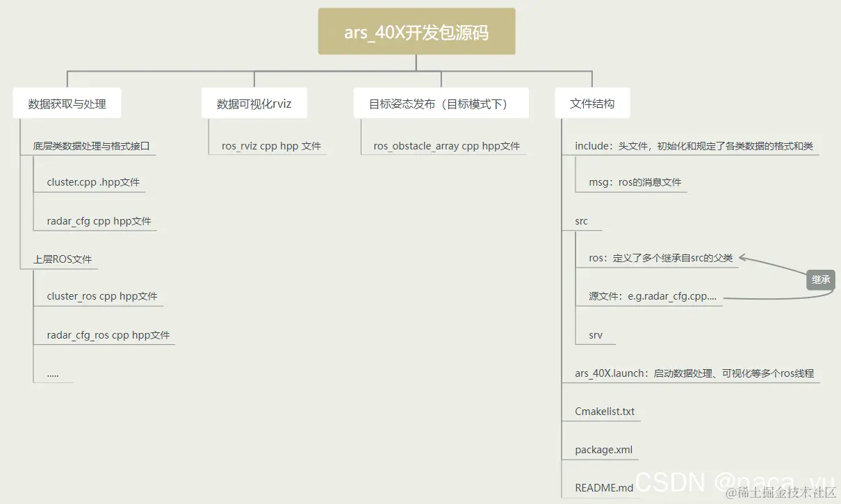Select the README.md node
The image size is (841, 504).
pos(603,487)
